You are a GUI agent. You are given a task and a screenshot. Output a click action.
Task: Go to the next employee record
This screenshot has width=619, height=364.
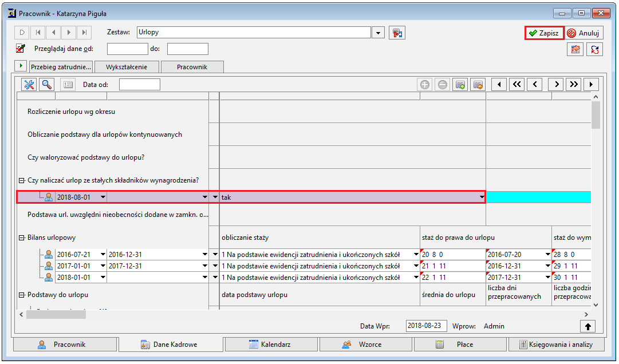[x=69, y=33]
